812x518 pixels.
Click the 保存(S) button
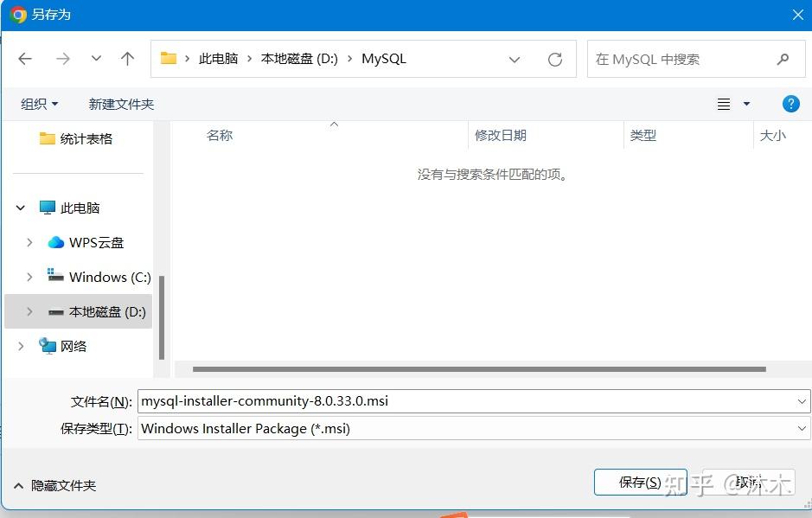tap(641, 483)
